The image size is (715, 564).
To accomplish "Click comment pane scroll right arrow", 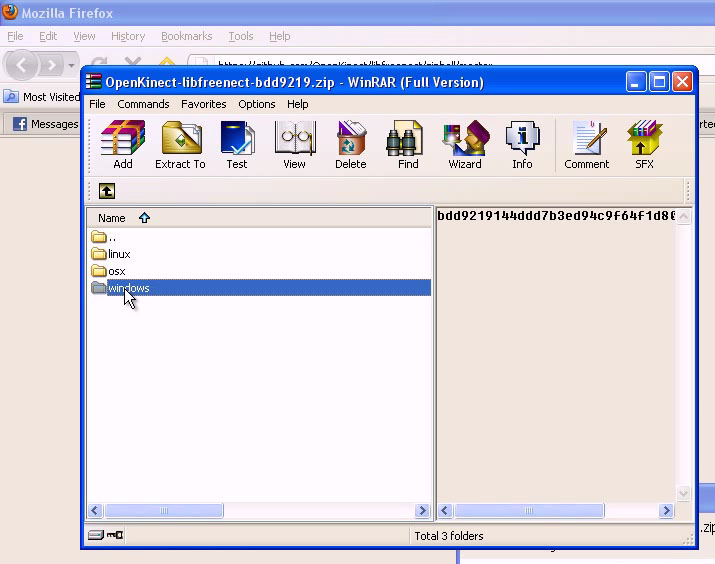I will tap(666, 510).
